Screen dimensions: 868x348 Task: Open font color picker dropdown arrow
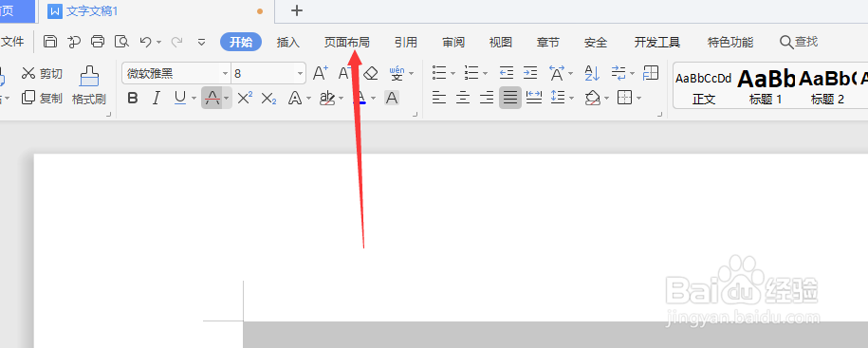point(373,99)
